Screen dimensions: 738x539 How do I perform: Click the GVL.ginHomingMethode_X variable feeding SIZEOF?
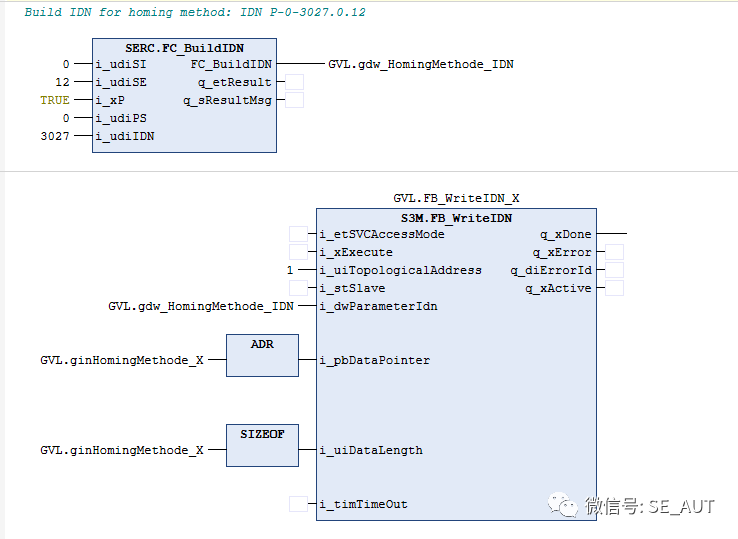click(x=121, y=450)
